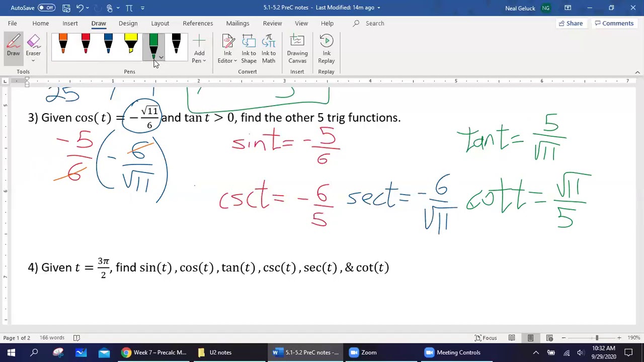Open the References tab
The width and height of the screenshot is (644, 362).
(x=198, y=23)
